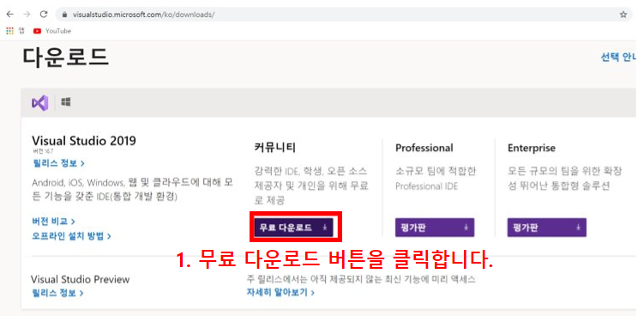Viewport: 644px width, 316px height.
Task: Click the 다운로드 page heading
Action: click(x=66, y=58)
